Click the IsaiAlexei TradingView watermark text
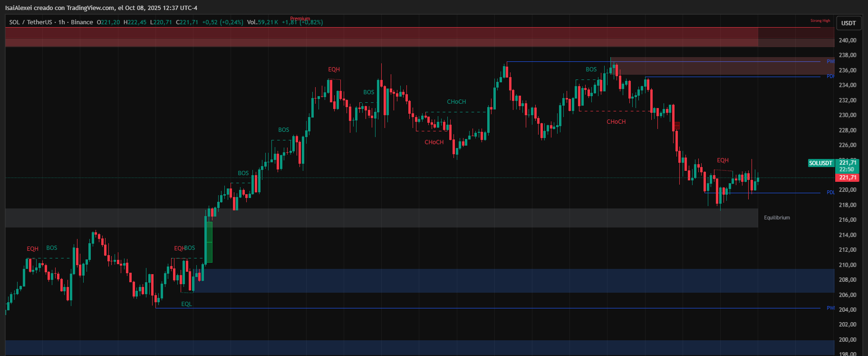The image size is (868, 356). (101, 8)
